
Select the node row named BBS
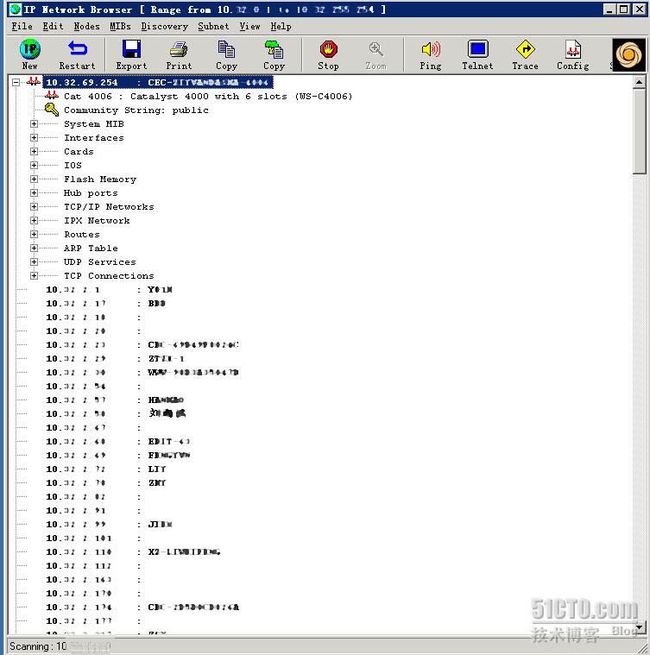(106, 303)
